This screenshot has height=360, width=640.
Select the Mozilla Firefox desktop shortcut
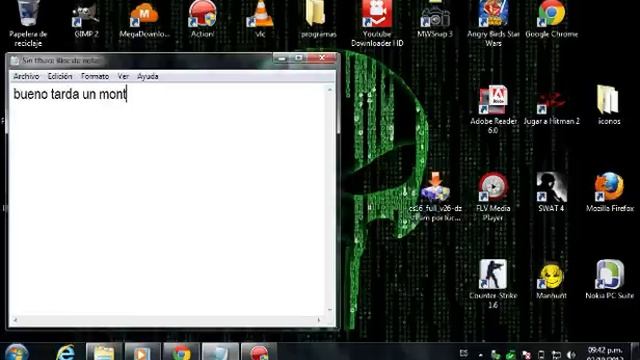609,192
